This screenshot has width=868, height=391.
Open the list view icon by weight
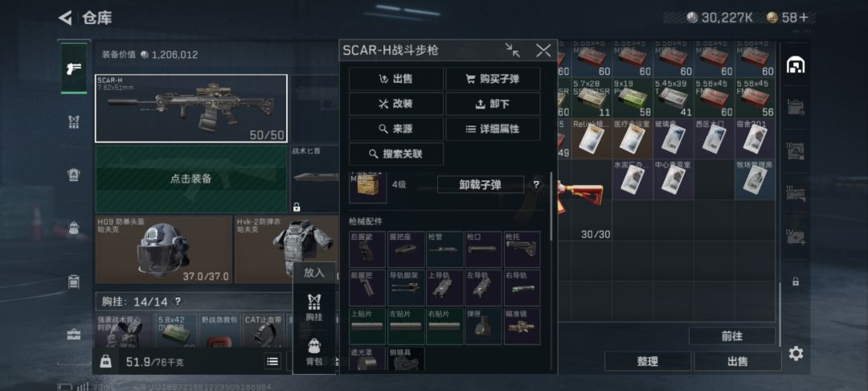pos(272,362)
